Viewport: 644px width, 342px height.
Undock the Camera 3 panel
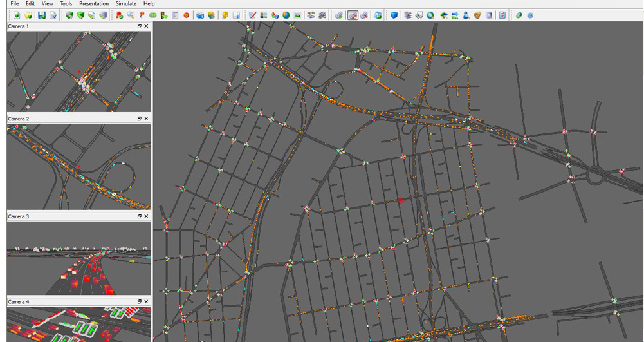[x=139, y=216]
